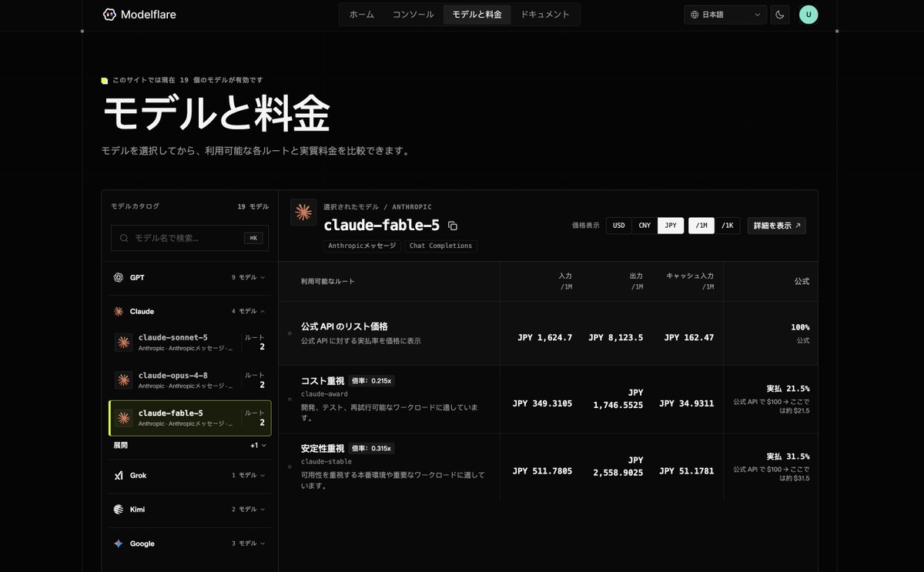The image size is (924, 572).
Task: Select claude-sonnet-5 in the model catalog
Action: [190, 343]
